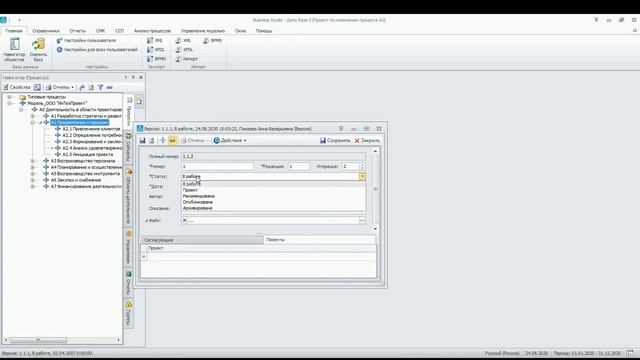Select Архивирована in the status list
640x360 pixels.
(273, 208)
